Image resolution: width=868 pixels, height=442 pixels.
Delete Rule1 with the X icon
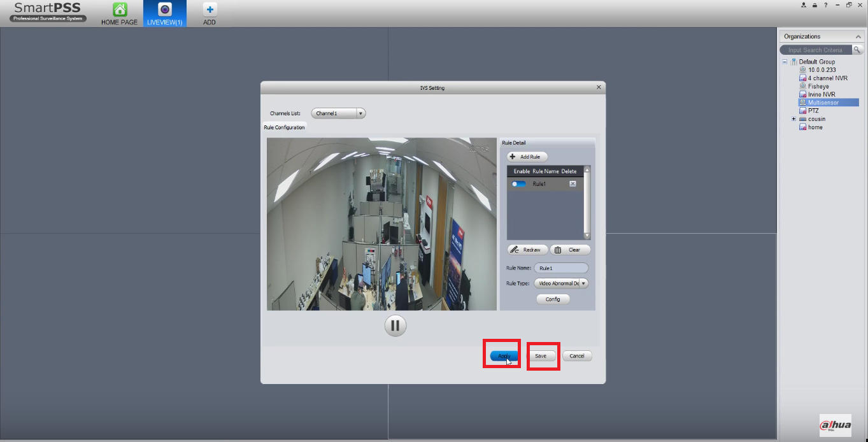point(573,183)
